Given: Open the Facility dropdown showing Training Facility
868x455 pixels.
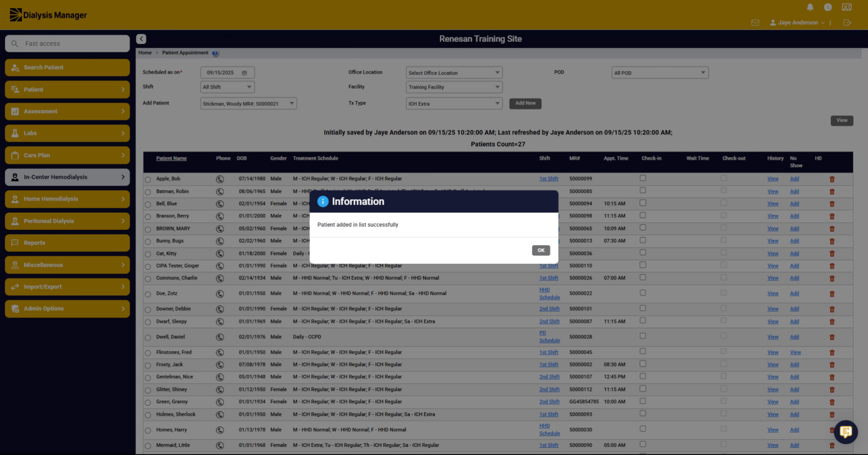Looking at the screenshot, I should click(454, 87).
